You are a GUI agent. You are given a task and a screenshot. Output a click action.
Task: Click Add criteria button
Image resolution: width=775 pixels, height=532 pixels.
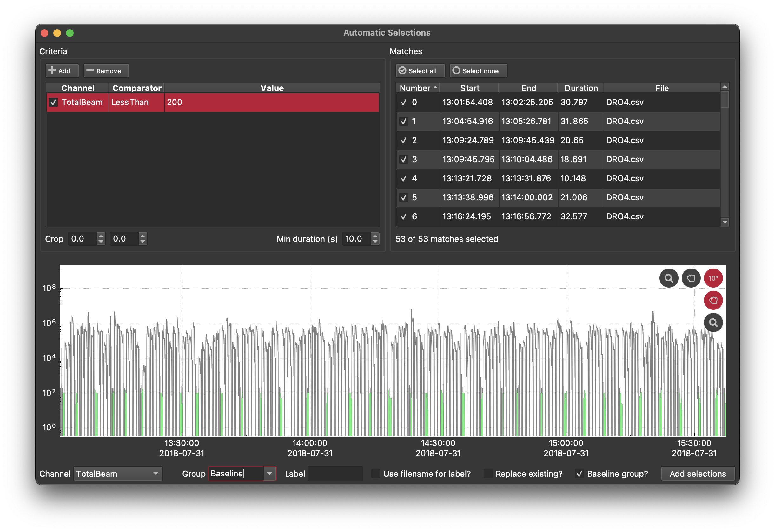[x=59, y=71]
